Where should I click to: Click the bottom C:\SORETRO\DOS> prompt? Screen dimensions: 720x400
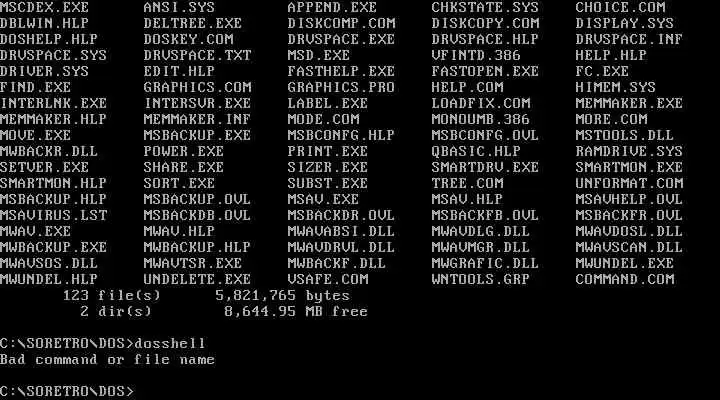(x=67, y=391)
